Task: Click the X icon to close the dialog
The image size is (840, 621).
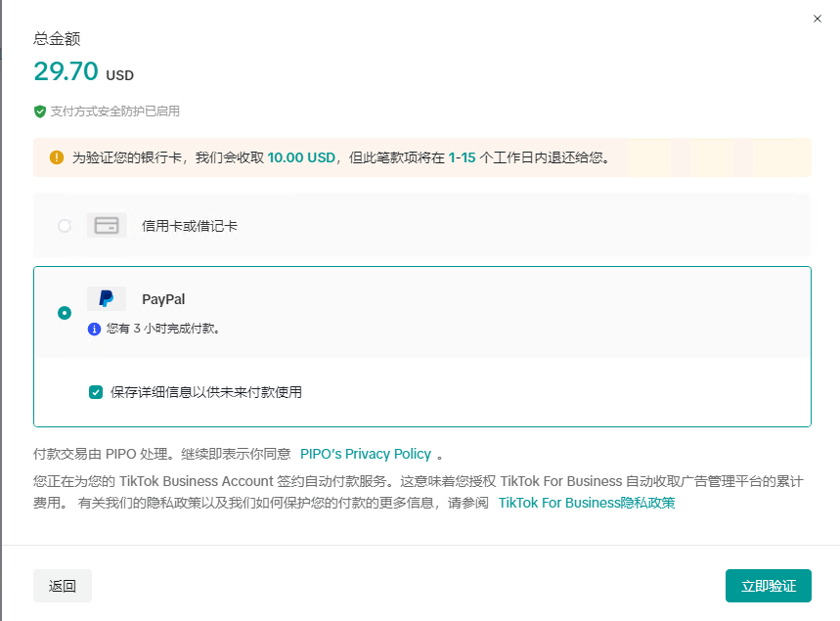Action: pyautogui.click(x=817, y=19)
